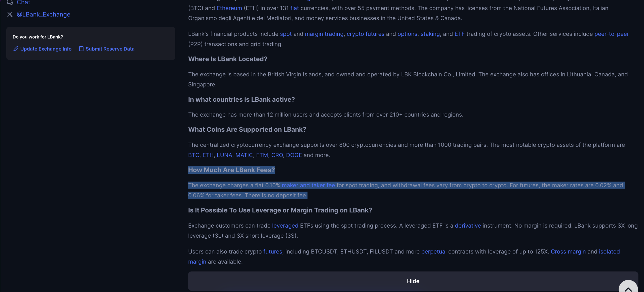Click the scroll-to-top arrow button
The width and height of the screenshot is (644, 292).
(x=628, y=287)
